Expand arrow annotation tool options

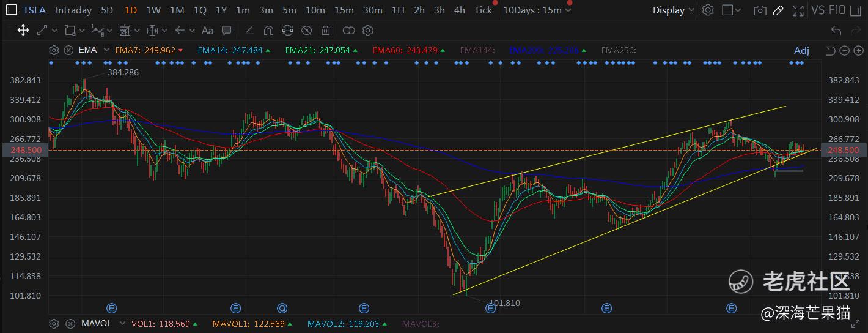click(x=192, y=30)
